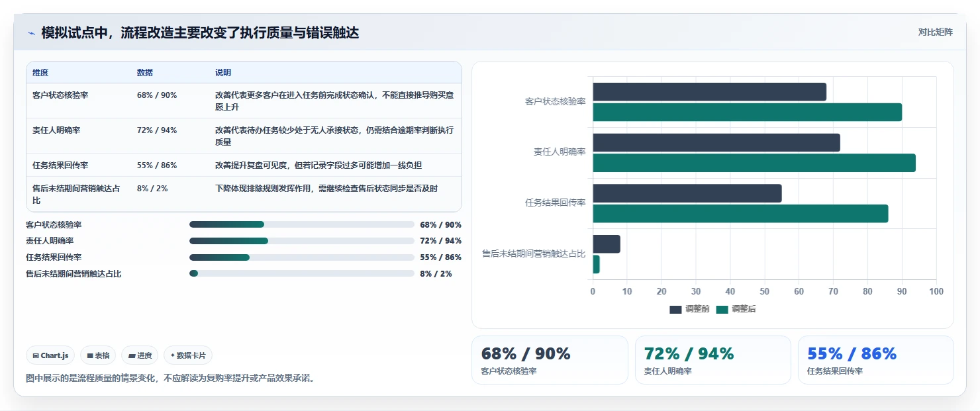Click the description starting 改善代表待办任务
This screenshot has width=980, height=411.
[334, 136]
